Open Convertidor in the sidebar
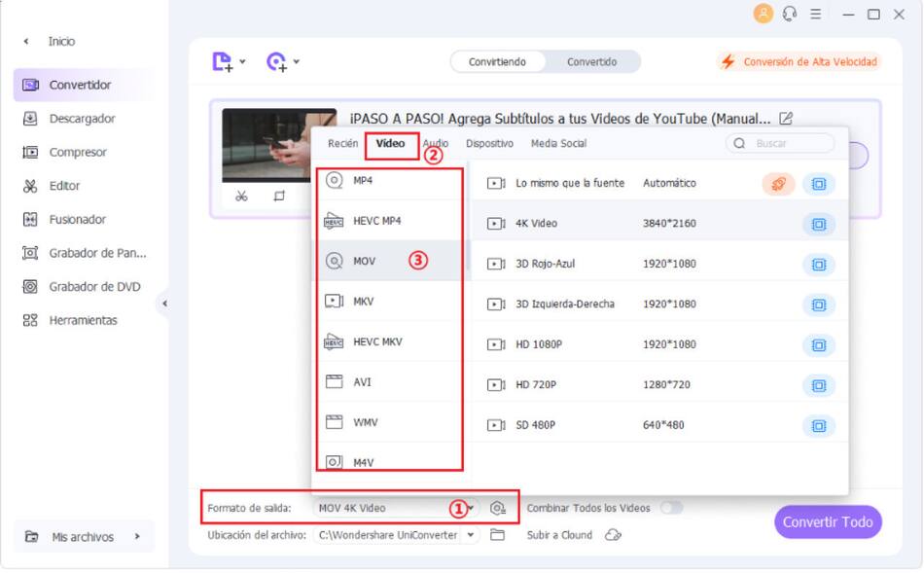The height and width of the screenshot is (573, 924). (x=83, y=85)
